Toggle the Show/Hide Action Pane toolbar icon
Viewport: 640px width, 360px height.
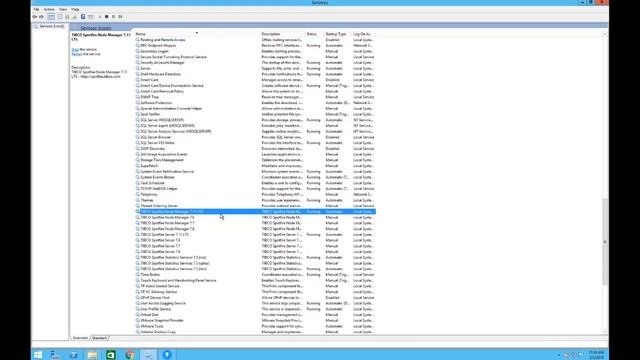tap(91, 17)
